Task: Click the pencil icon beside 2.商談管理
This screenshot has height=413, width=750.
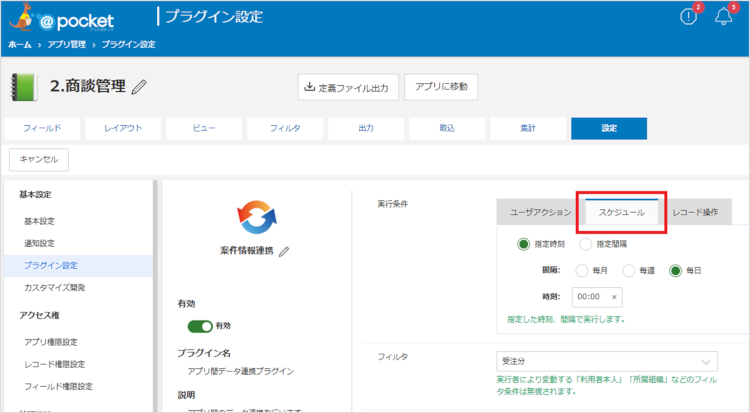Action: (139, 87)
